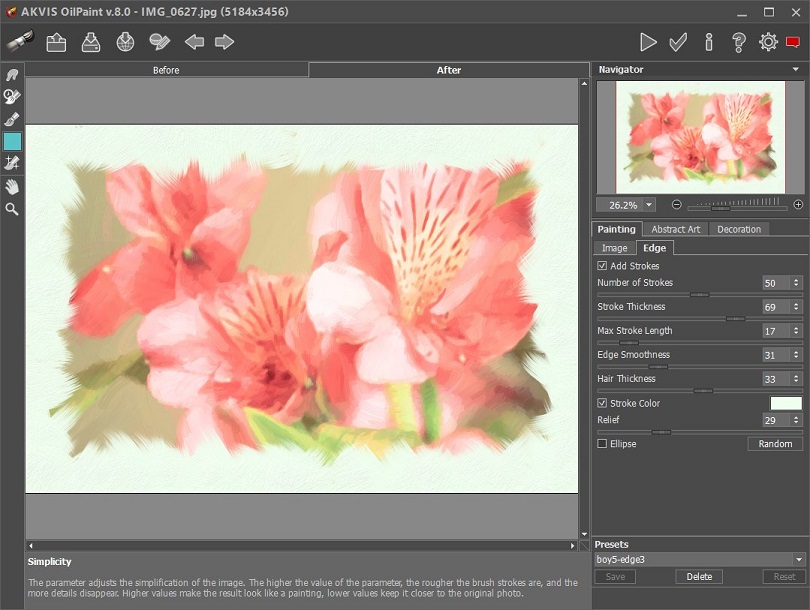Image resolution: width=810 pixels, height=610 pixels.
Task: Collapse the Navigator panel with its chevron
Action: pos(797,69)
